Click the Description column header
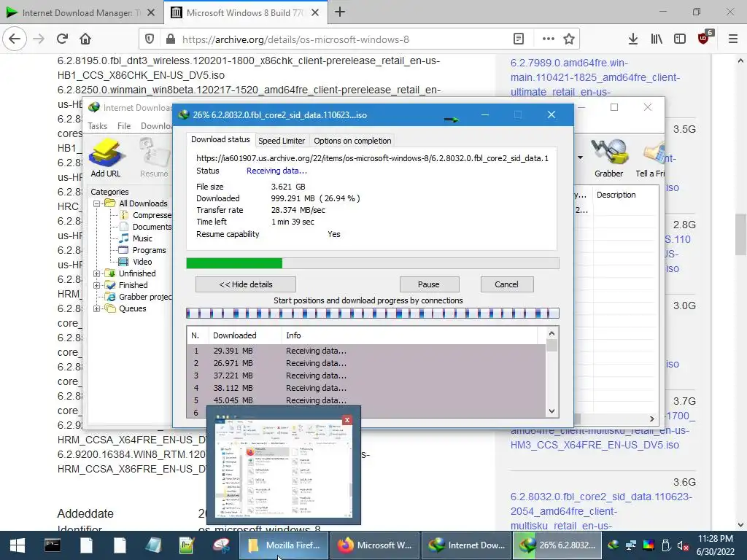This screenshot has height=560, width=747. pos(616,195)
